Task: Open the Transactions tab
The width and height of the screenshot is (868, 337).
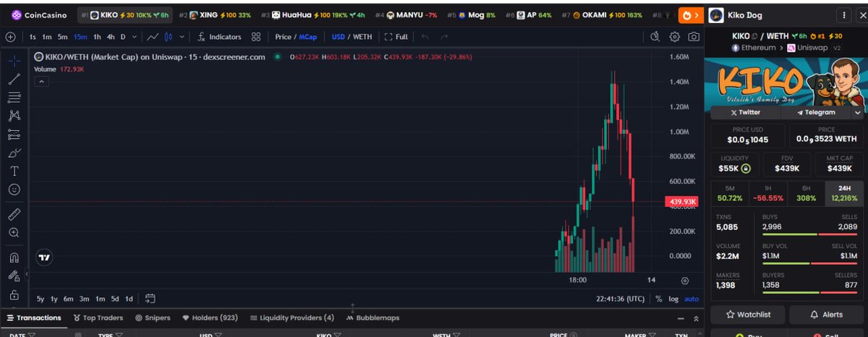Action: pos(33,317)
